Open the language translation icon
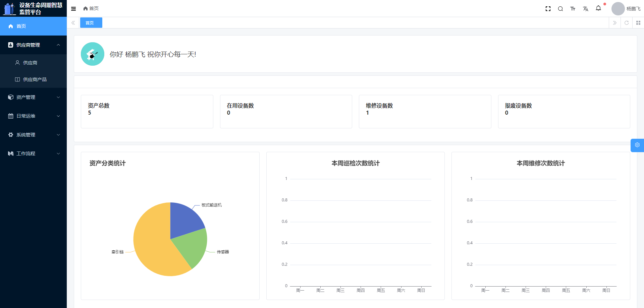 [586, 9]
